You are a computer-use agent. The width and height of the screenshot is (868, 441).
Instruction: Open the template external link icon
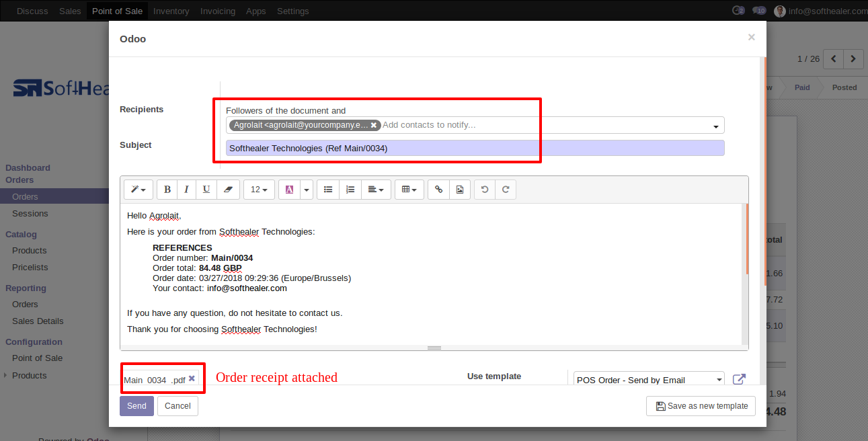(x=739, y=379)
